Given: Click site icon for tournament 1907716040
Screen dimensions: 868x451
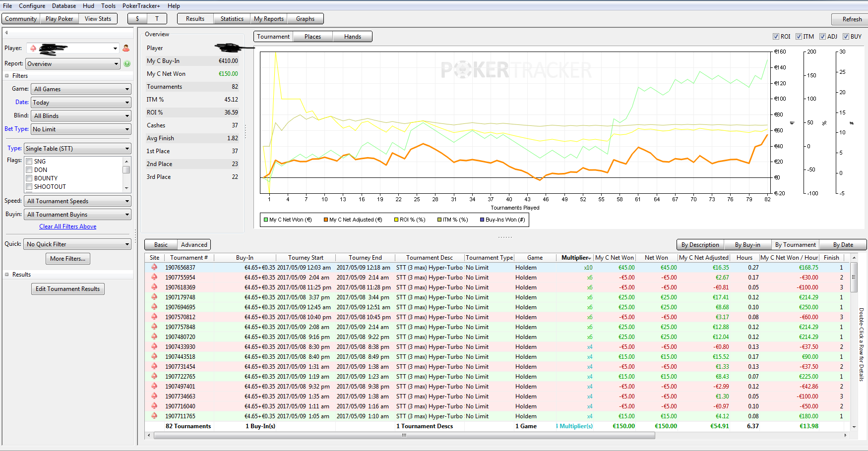Looking at the screenshot, I should point(154,406).
